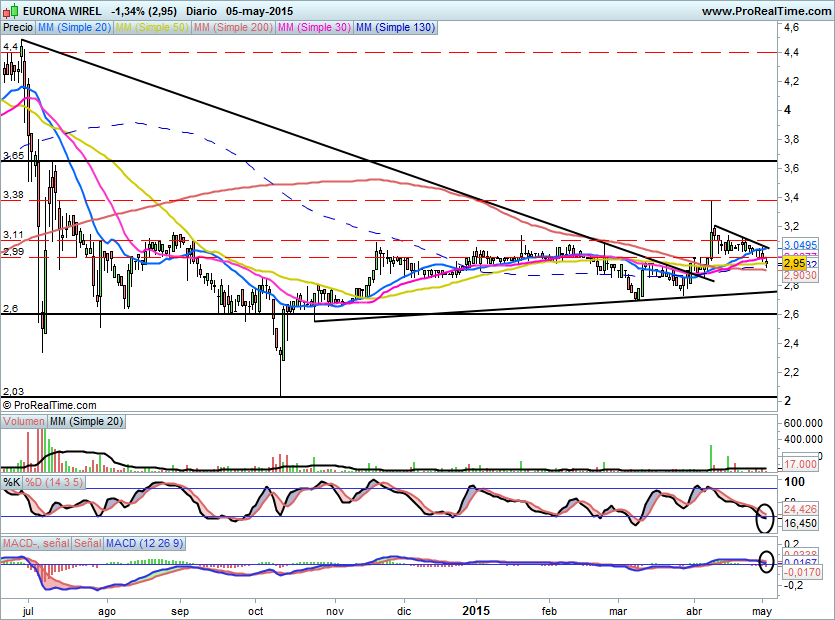Screen dimensions: 835x620
Task: Click the 2,99 level label
Action: point(13,252)
